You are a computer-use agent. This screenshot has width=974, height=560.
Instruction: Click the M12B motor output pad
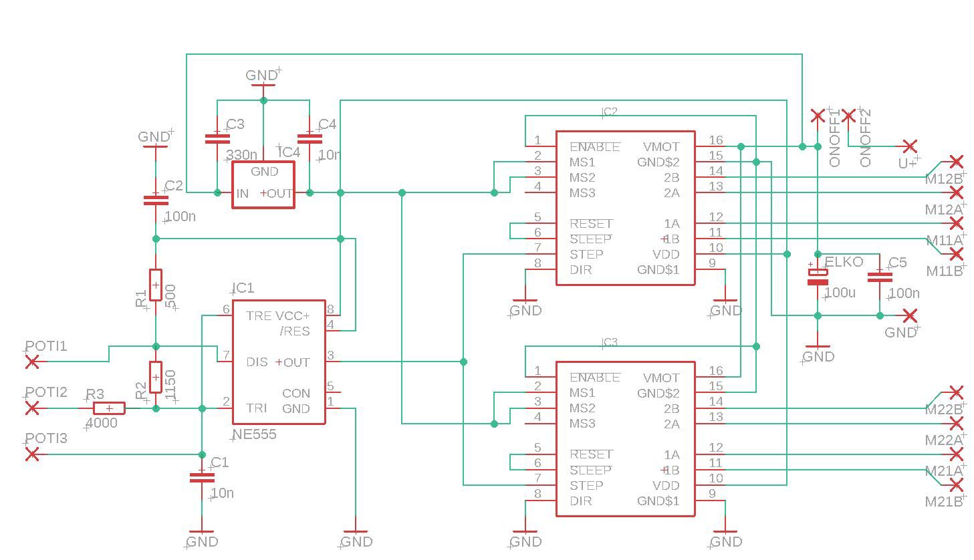point(956,162)
